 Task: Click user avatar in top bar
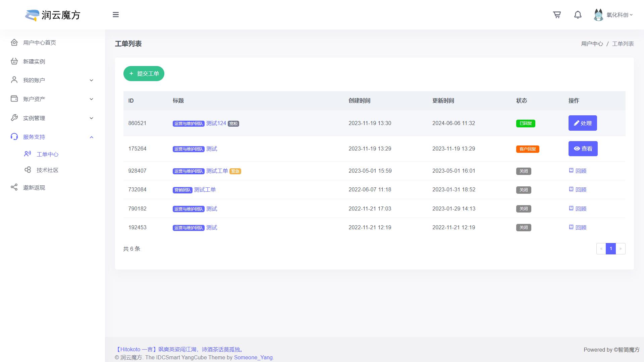(598, 15)
